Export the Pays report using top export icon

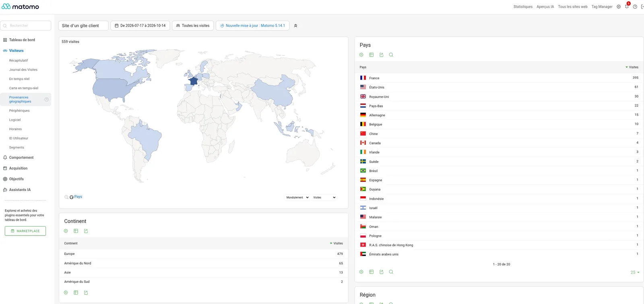382,55
